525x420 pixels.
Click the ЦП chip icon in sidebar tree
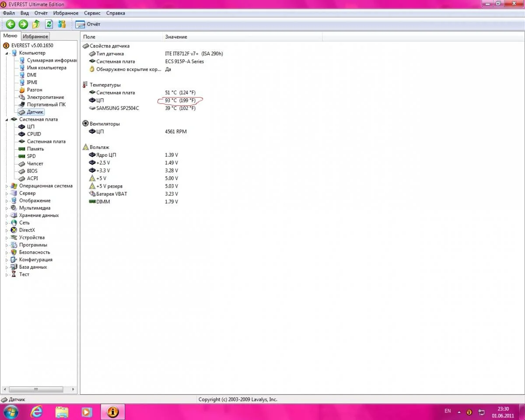(22, 127)
